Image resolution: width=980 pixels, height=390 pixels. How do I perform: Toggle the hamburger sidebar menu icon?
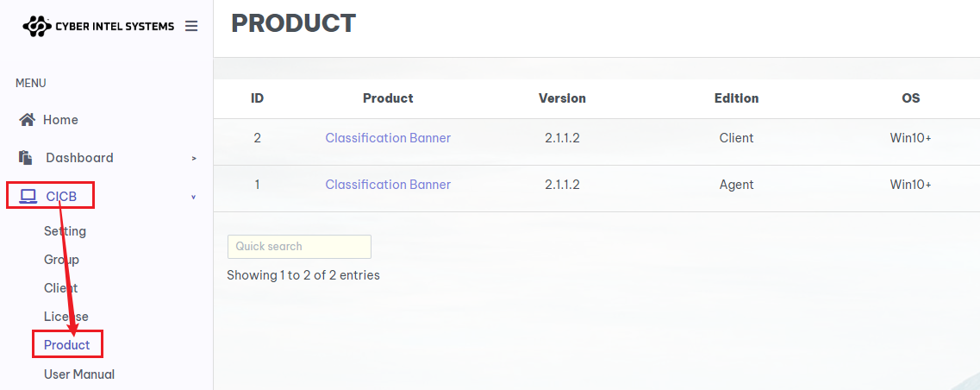pos(191,26)
